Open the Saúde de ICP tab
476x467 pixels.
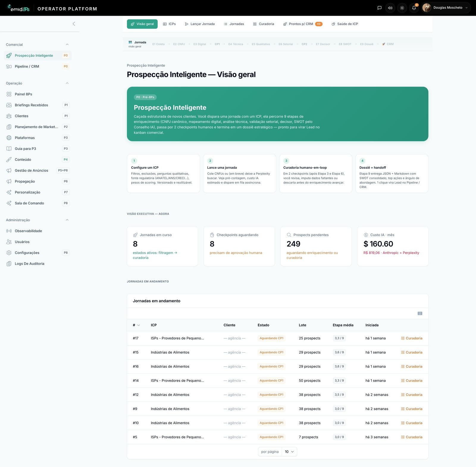345,24
